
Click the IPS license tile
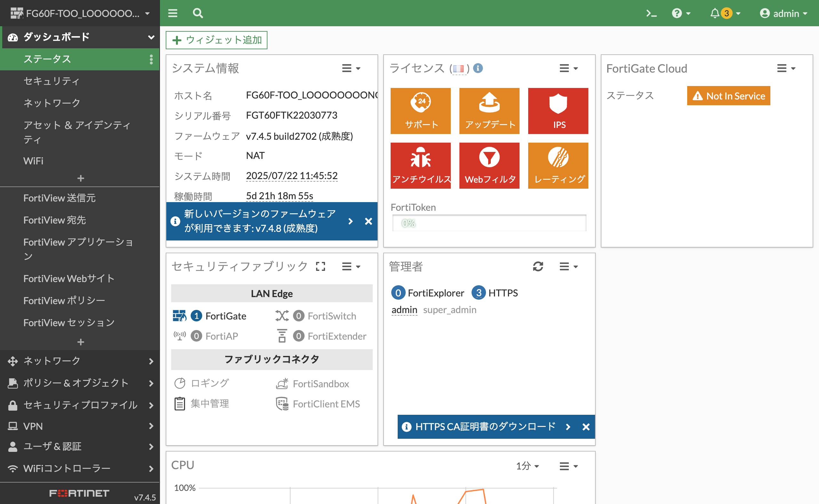(x=558, y=111)
